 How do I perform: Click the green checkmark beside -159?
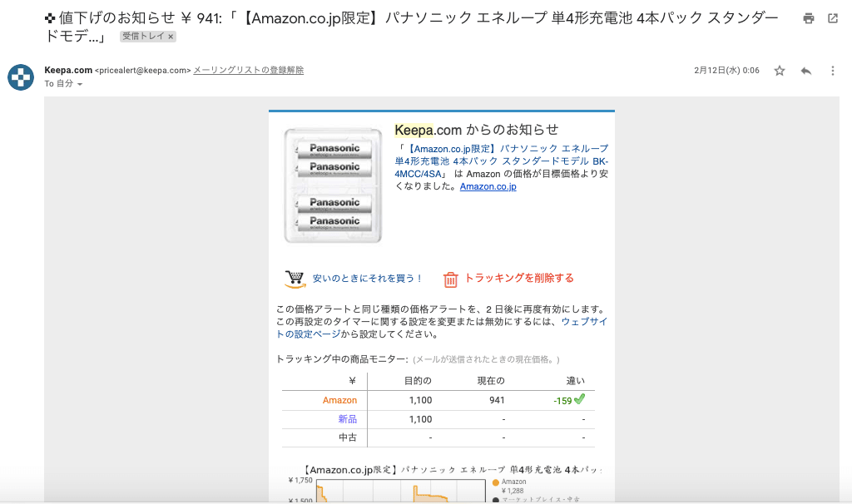pos(580,399)
